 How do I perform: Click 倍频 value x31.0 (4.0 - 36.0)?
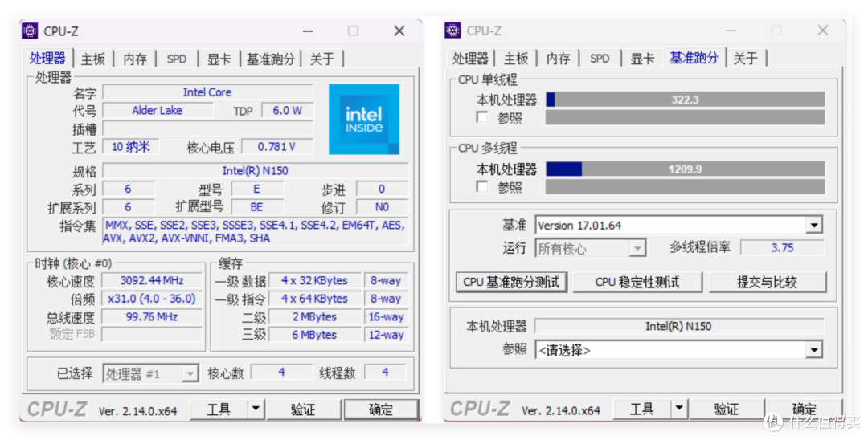[x=152, y=299]
